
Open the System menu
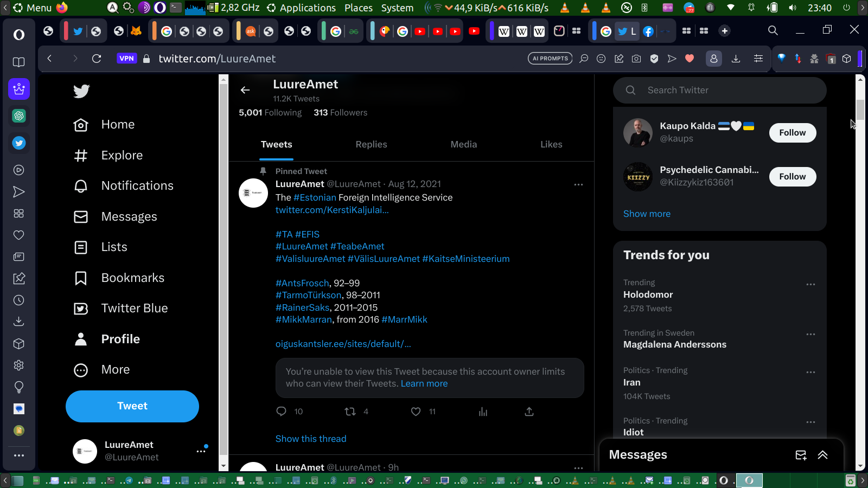click(x=397, y=8)
